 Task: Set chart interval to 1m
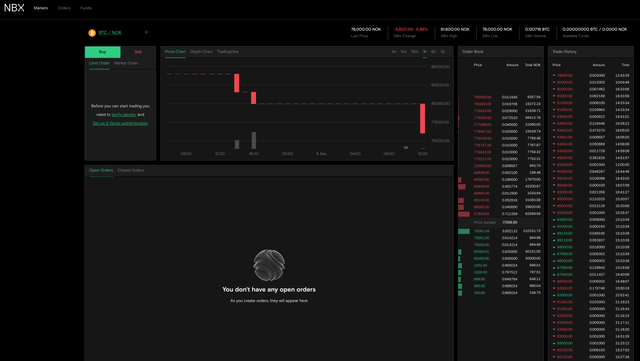(394, 52)
